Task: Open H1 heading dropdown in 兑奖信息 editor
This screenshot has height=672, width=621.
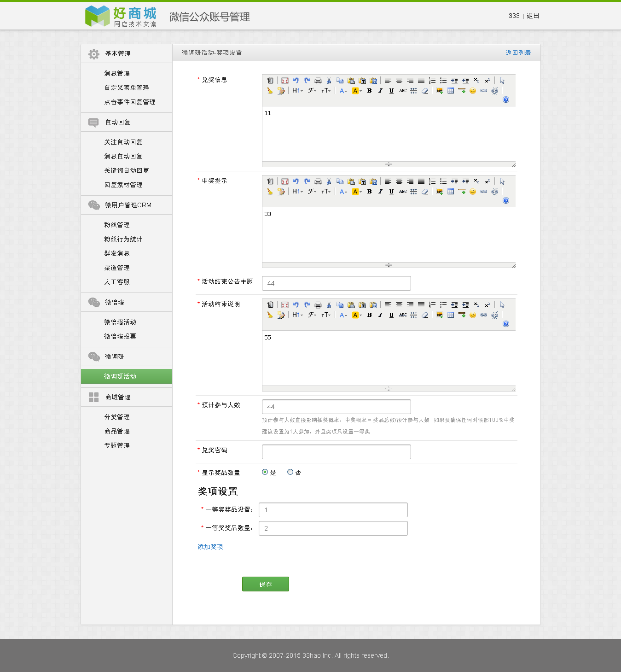Action: tap(298, 91)
